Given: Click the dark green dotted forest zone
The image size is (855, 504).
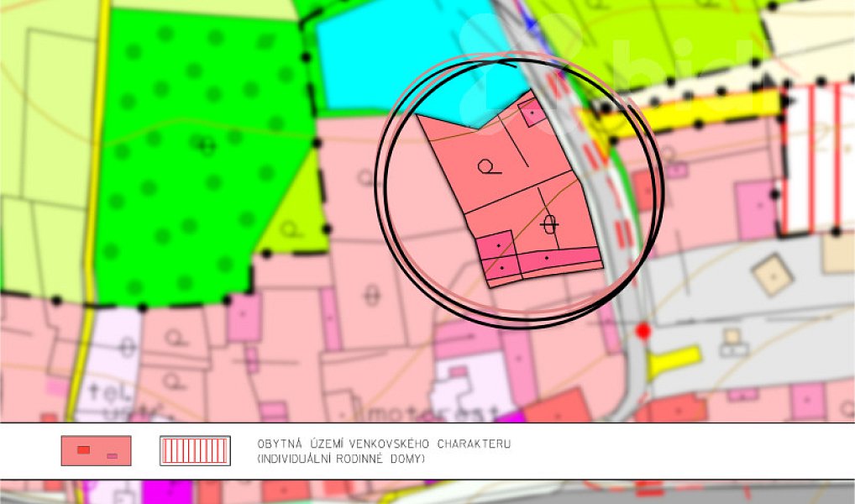Looking at the screenshot, I should pos(202,158).
